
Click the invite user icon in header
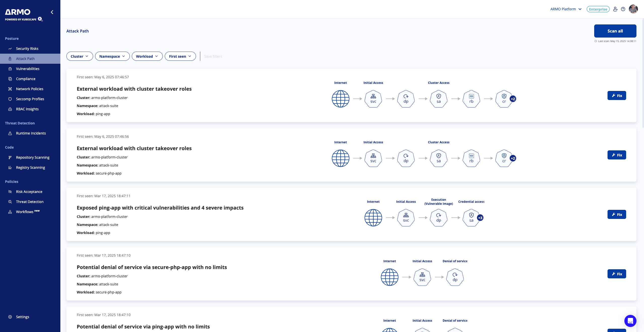point(615,9)
